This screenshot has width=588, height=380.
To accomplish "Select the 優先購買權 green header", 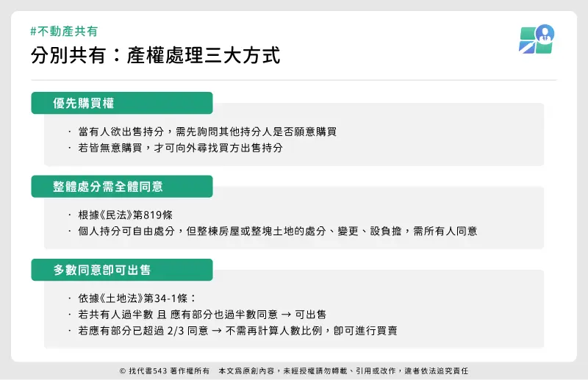I will click(x=122, y=103).
